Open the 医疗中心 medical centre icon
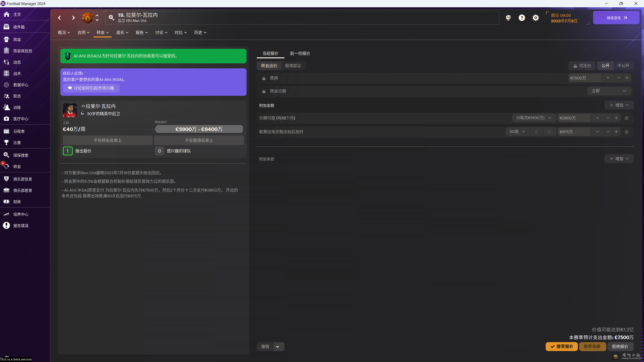Viewport: 644px width, 362px height. point(7,119)
